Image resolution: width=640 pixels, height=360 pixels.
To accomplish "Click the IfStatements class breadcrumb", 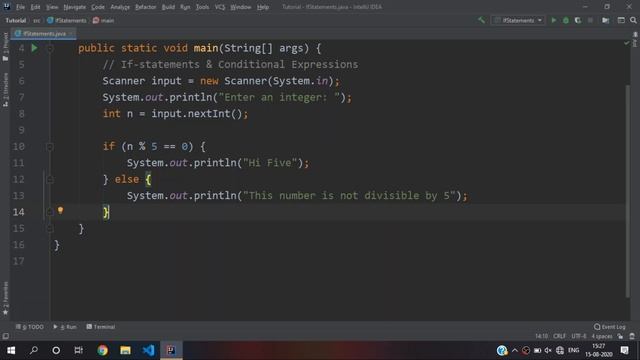I will pyautogui.click(x=67, y=20).
